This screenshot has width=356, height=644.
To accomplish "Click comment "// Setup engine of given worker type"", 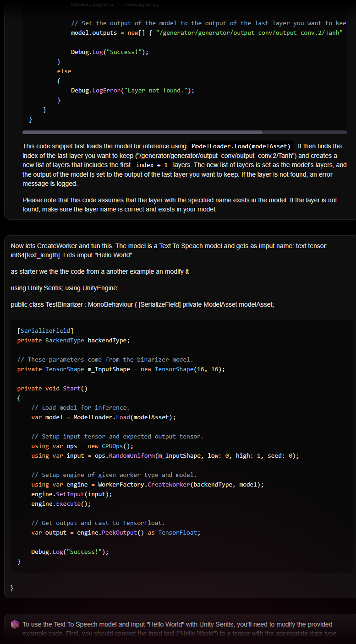I will (114, 475).
